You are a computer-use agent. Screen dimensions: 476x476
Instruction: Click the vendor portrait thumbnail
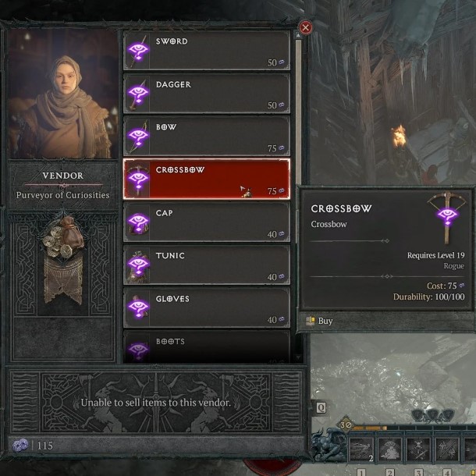coord(63,94)
